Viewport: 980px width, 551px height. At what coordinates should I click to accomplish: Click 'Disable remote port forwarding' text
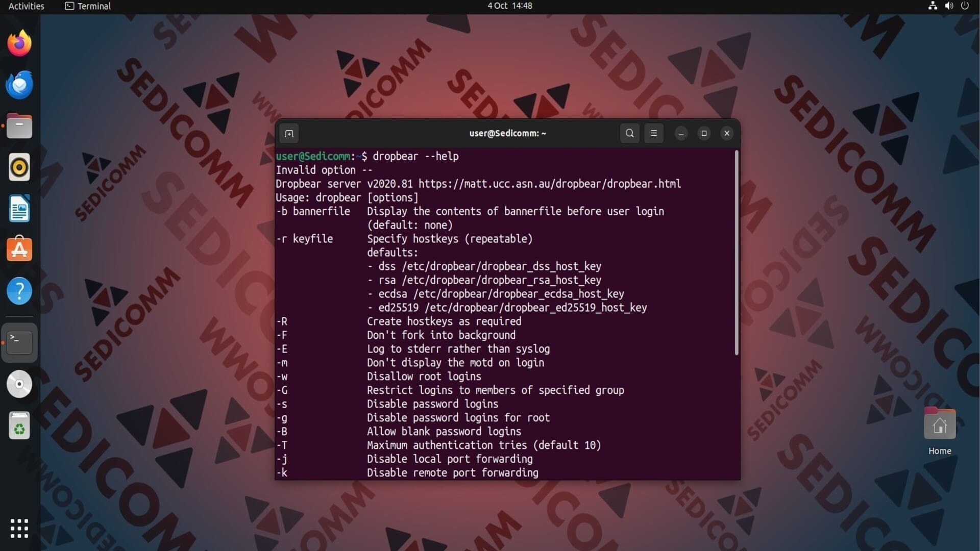[x=453, y=473]
